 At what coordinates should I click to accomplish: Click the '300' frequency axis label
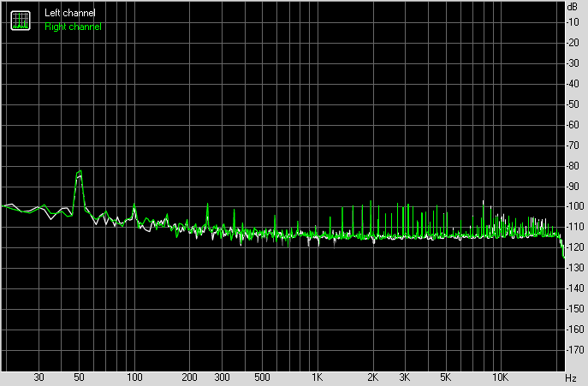coord(222,377)
